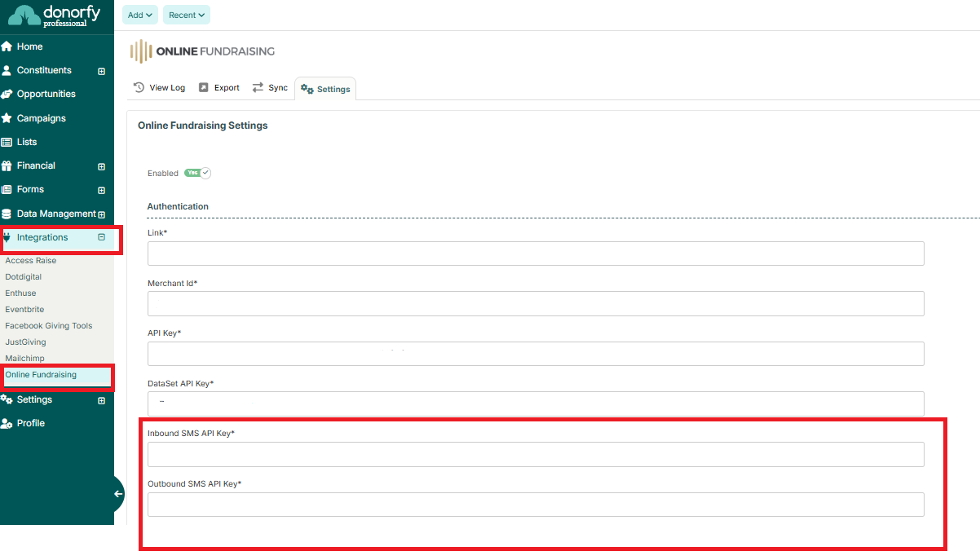
Task: Click the Opportunities handshake icon
Action: [x=7, y=94]
